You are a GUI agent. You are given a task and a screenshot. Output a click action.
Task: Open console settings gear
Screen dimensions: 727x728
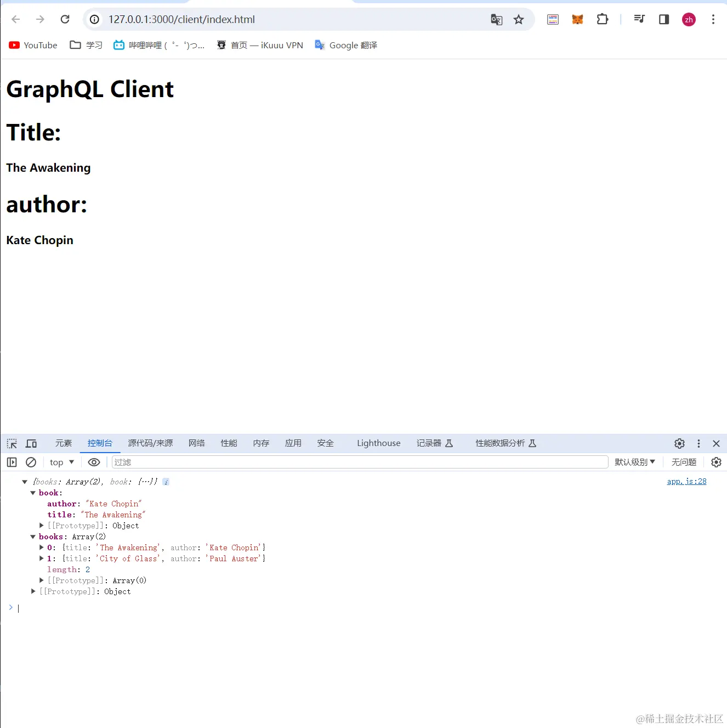pyautogui.click(x=717, y=462)
